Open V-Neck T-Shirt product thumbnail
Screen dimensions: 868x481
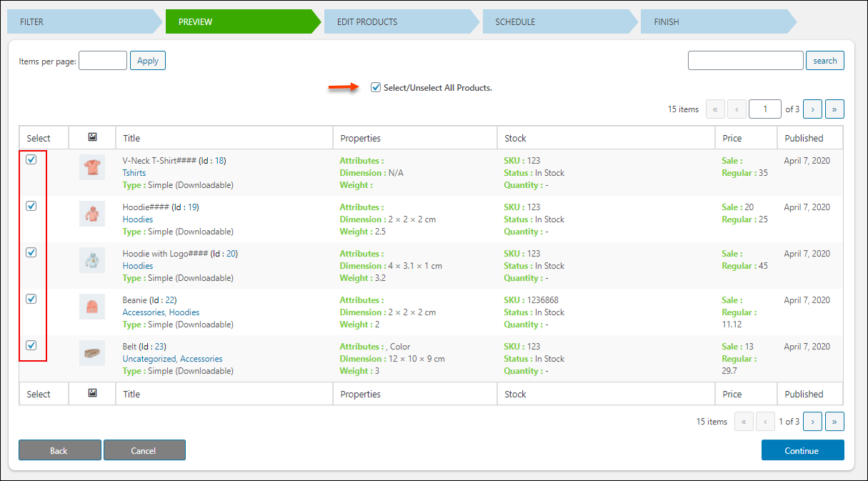(x=92, y=167)
